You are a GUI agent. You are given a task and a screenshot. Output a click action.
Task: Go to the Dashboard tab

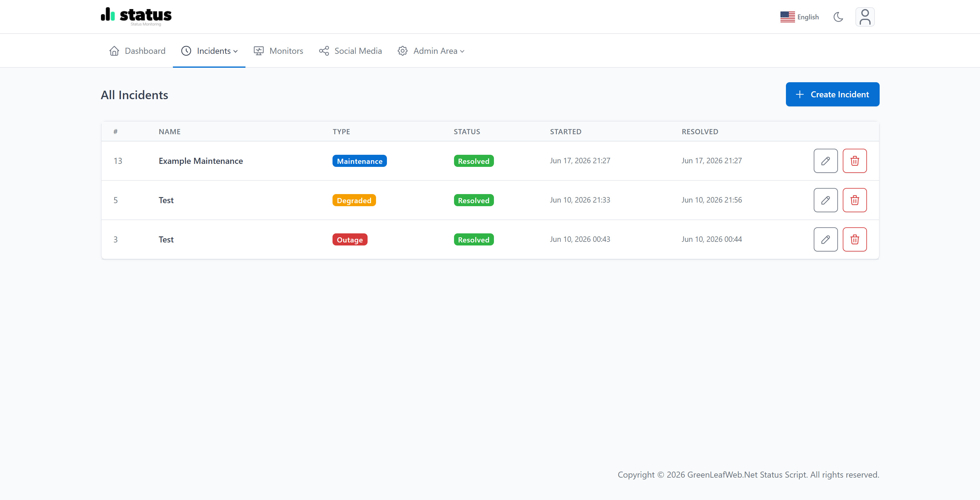click(137, 51)
